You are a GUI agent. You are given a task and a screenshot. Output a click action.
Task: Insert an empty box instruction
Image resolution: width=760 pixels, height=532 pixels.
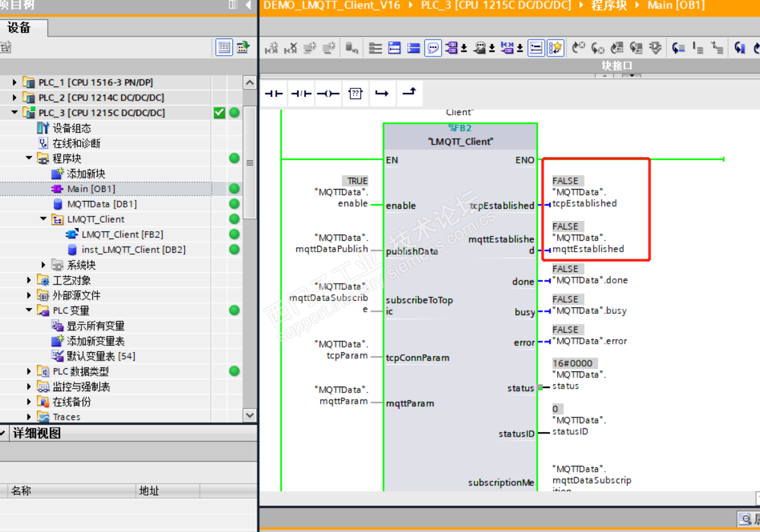point(355,93)
